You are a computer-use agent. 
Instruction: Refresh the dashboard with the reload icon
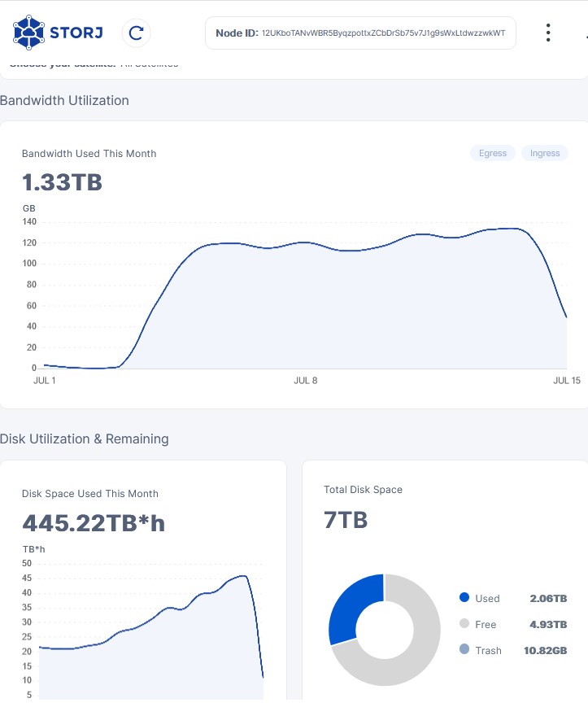pyautogui.click(x=137, y=33)
